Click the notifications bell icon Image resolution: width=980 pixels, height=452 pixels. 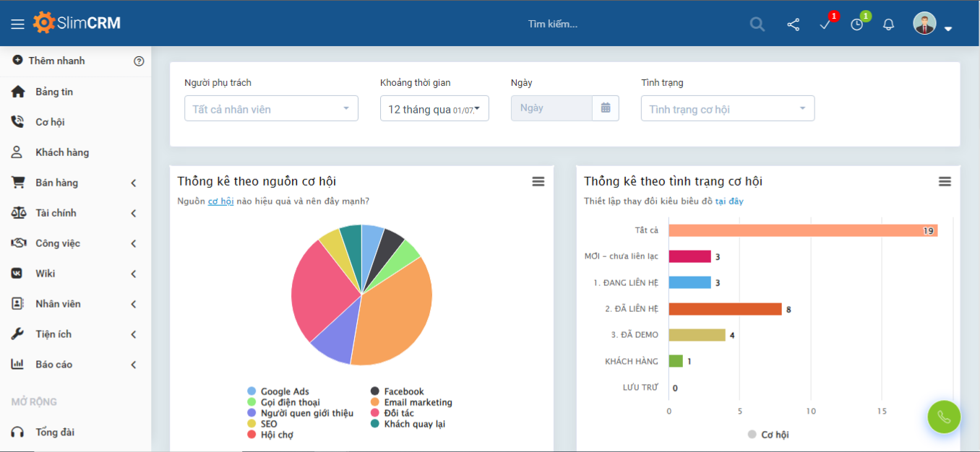[x=888, y=24]
